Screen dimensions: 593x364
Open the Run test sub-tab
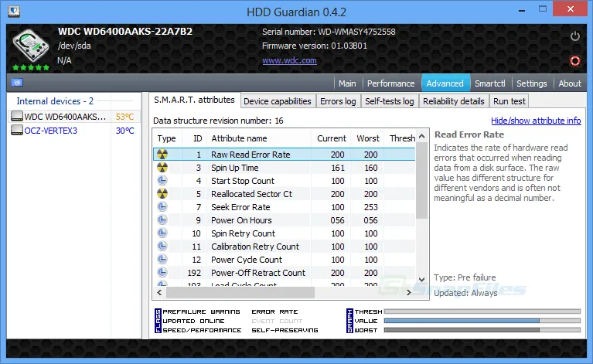click(509, 101)
